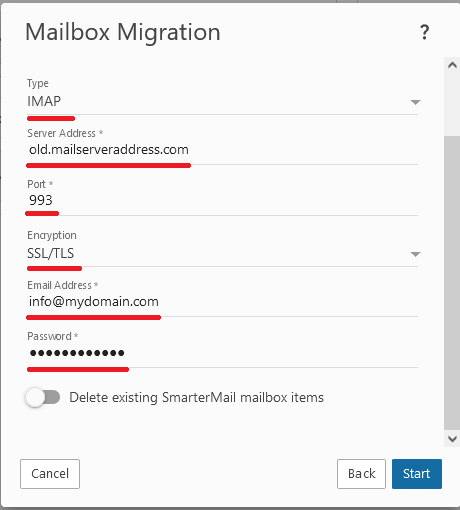Click the Server Address input field
The width and height of the screenshot is (460, 510).
(x=222, y=150)
